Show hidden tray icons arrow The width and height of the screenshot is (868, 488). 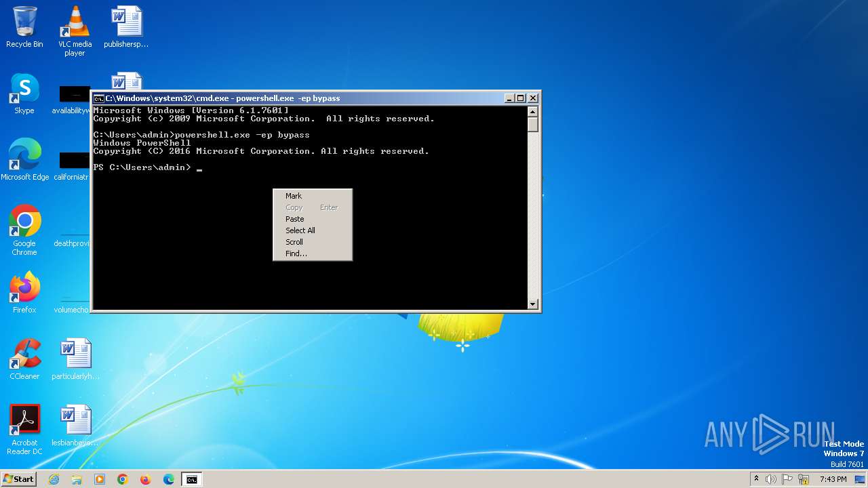click(x=757, y=479)
